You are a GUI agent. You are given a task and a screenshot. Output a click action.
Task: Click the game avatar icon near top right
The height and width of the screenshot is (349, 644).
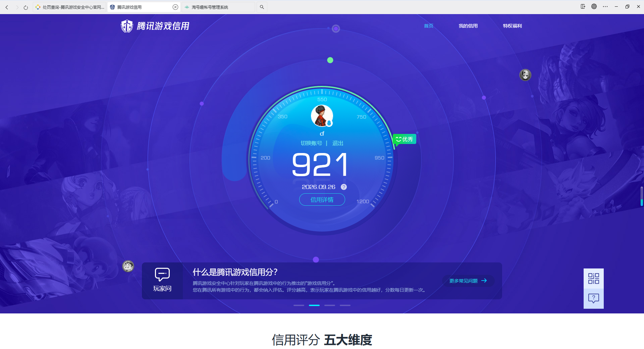(525, 74)
